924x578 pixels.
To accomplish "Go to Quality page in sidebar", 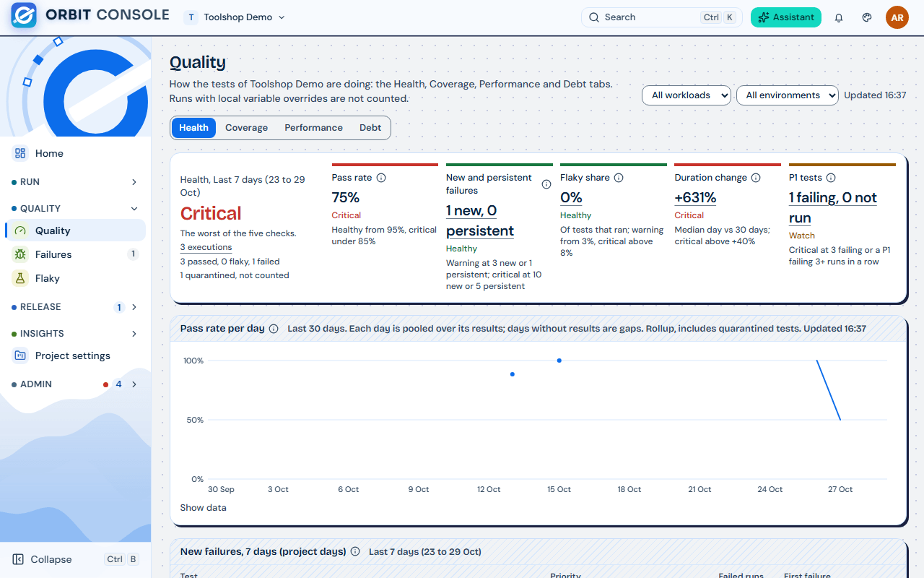I will [x=75, y=230].
